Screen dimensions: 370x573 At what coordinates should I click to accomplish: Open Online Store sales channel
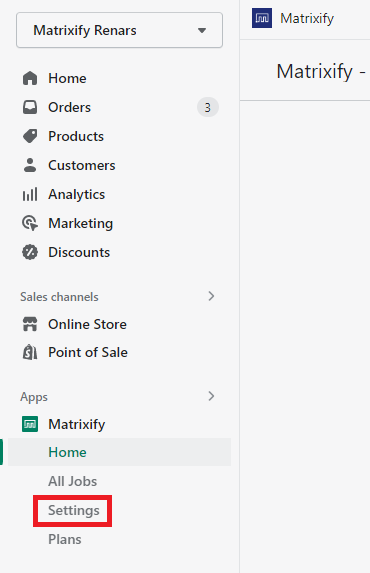point(87,324)
